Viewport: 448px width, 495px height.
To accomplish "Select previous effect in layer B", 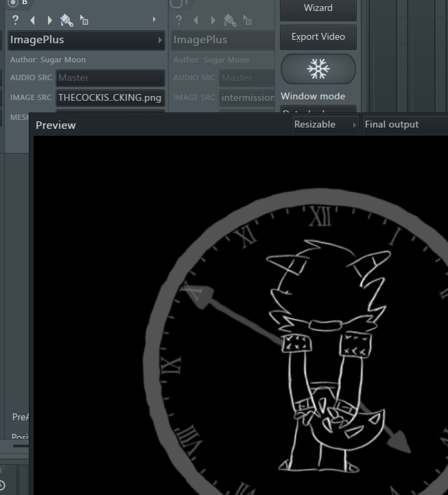I will click(32, 21).
